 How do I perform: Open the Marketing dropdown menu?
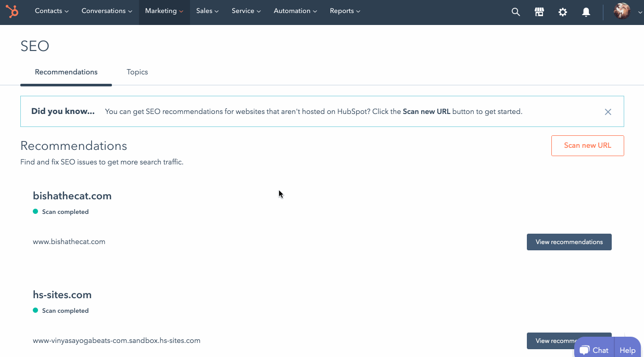(164, 11)
